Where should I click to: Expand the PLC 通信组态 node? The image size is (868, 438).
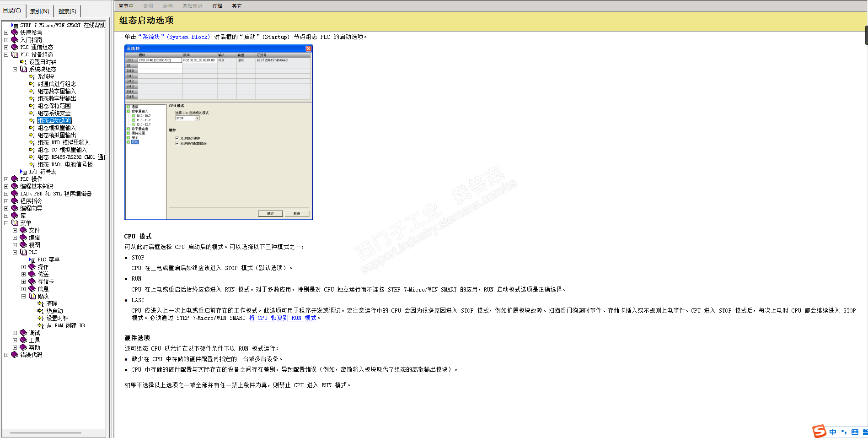tap(6, 47)
